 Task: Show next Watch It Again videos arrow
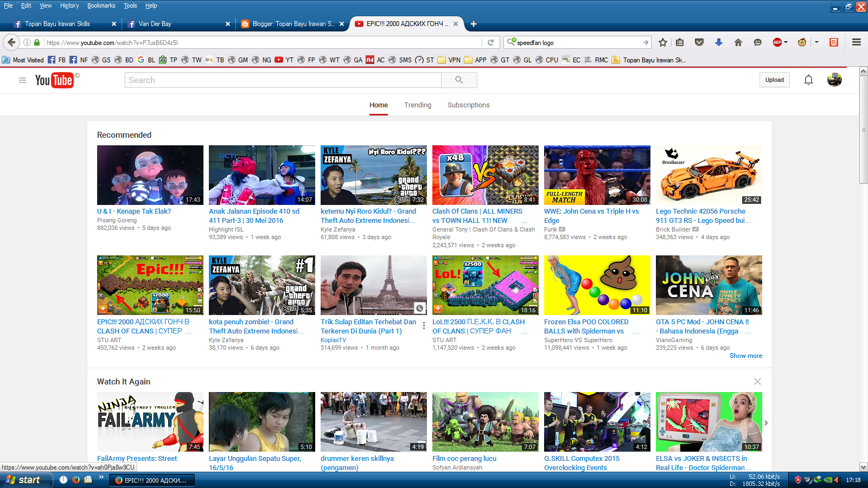(766, 423)
